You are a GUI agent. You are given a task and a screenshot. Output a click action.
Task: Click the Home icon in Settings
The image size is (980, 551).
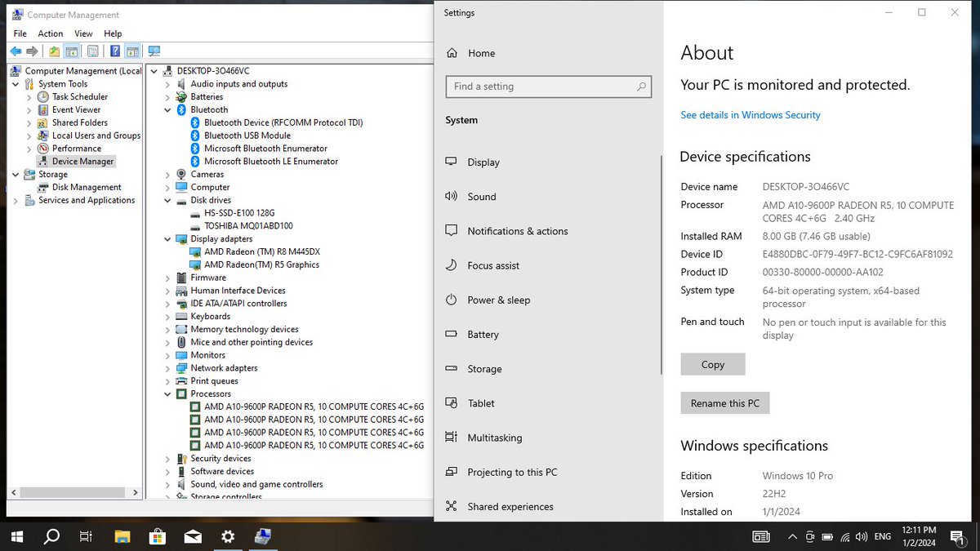(x=452, y=53)
